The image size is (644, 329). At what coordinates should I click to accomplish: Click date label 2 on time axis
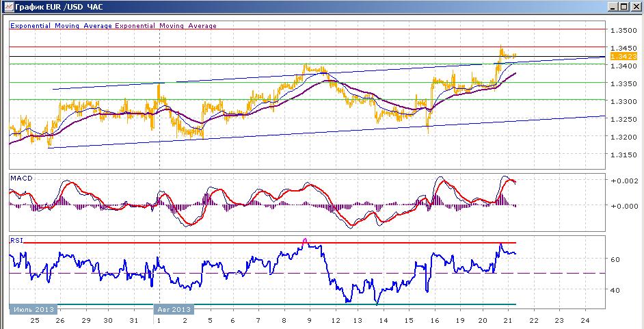click(185, 320)
